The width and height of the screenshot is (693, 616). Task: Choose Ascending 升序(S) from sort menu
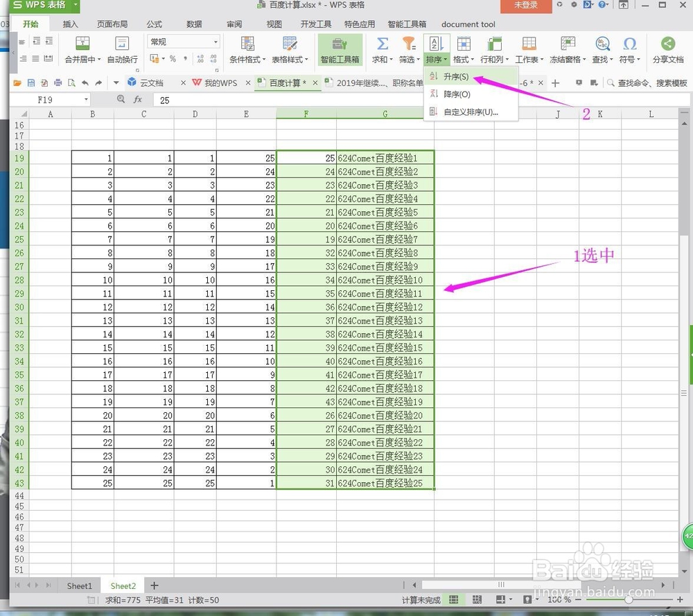click(x=471, y=76)
